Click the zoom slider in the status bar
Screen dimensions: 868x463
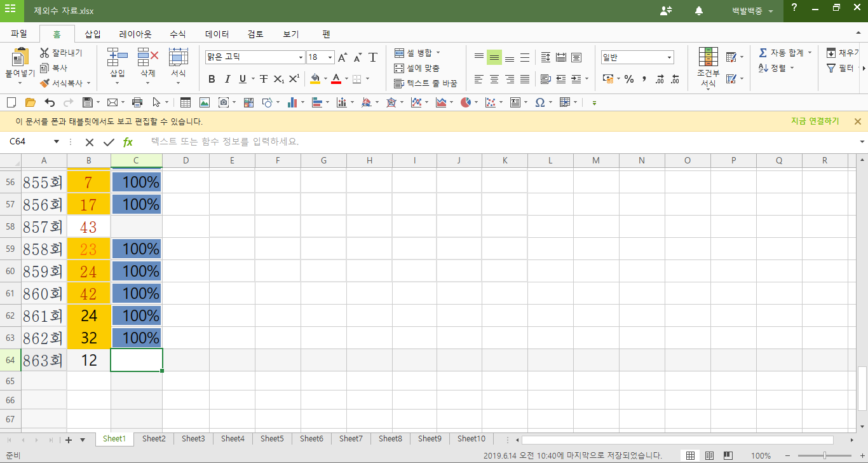[824, 455]
